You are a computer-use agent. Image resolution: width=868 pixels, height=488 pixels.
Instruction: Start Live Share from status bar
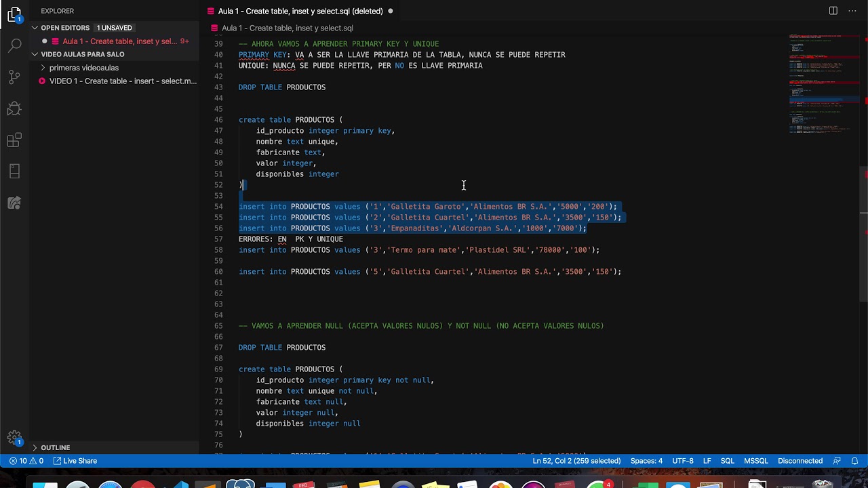pyautogui.click(x=75, y=461)
